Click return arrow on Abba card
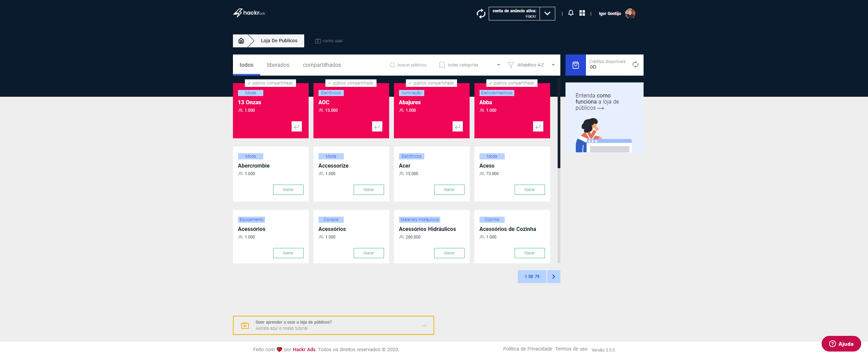Viewport: 868px width, 358px height. [x=538, y=126]
